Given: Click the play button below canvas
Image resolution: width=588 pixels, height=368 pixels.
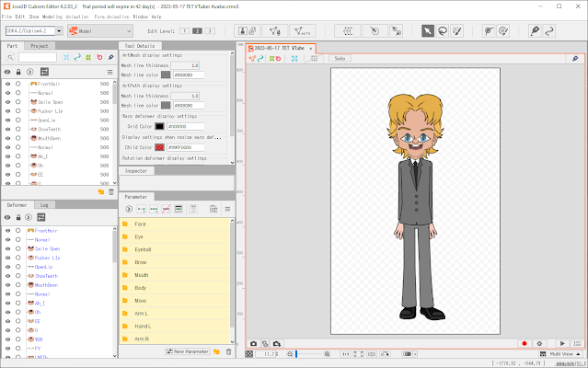Looking at the screenshot, I should 562,344.
